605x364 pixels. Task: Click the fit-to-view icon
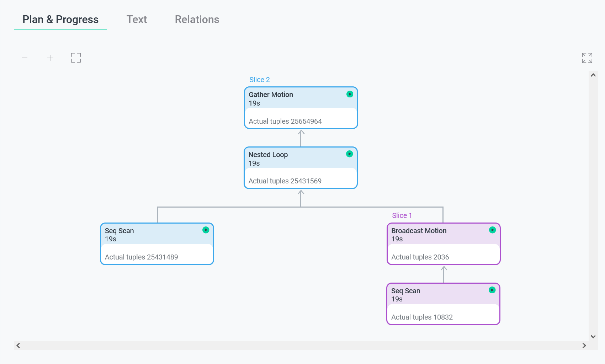point(76,58)
